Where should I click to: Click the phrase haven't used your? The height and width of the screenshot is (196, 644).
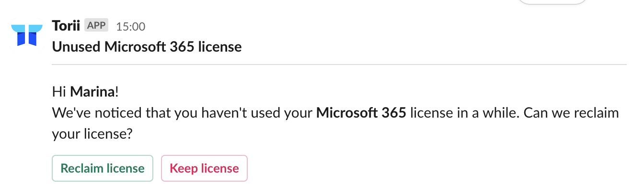(263, 113)
